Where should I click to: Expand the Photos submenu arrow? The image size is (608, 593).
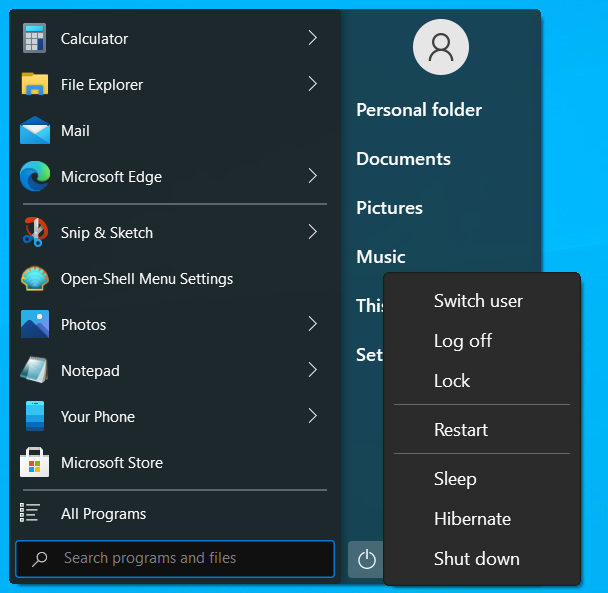(313, 324)
